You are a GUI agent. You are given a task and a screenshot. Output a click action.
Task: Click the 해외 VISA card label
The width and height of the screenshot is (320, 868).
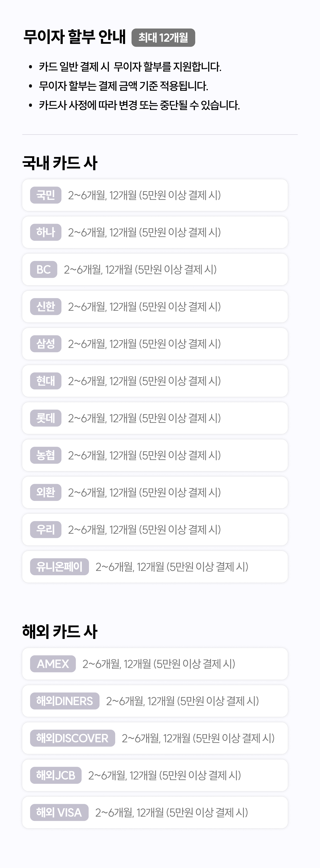point(59,812)
